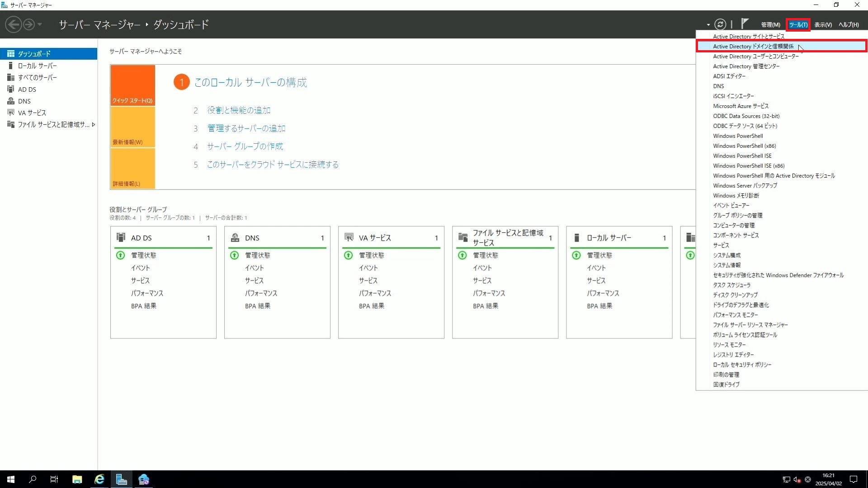
Task: Select レジストリ エディター menu item
Action: coord(782,354)
